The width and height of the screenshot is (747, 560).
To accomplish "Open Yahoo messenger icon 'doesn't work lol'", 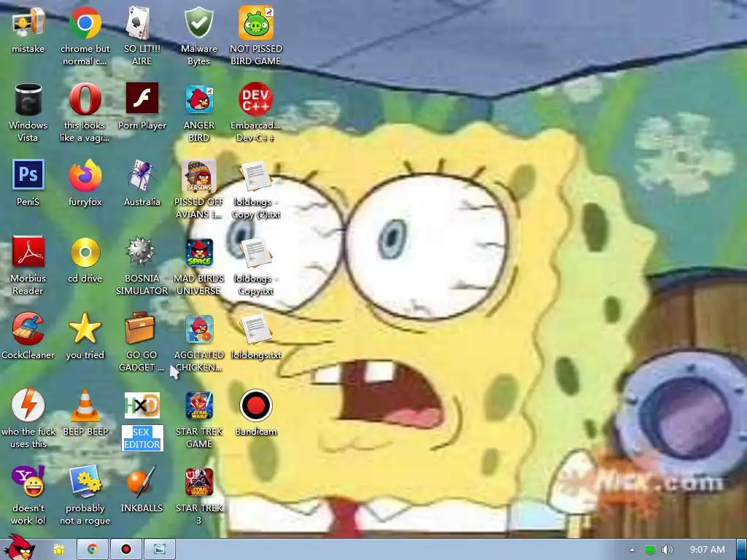I will (x=28, y=495).
